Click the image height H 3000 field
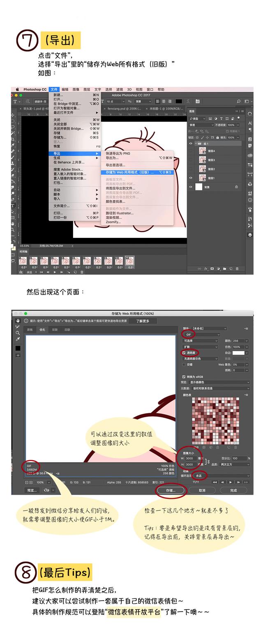The height and width of the screenshot is (644, 263). coord(192,464)
